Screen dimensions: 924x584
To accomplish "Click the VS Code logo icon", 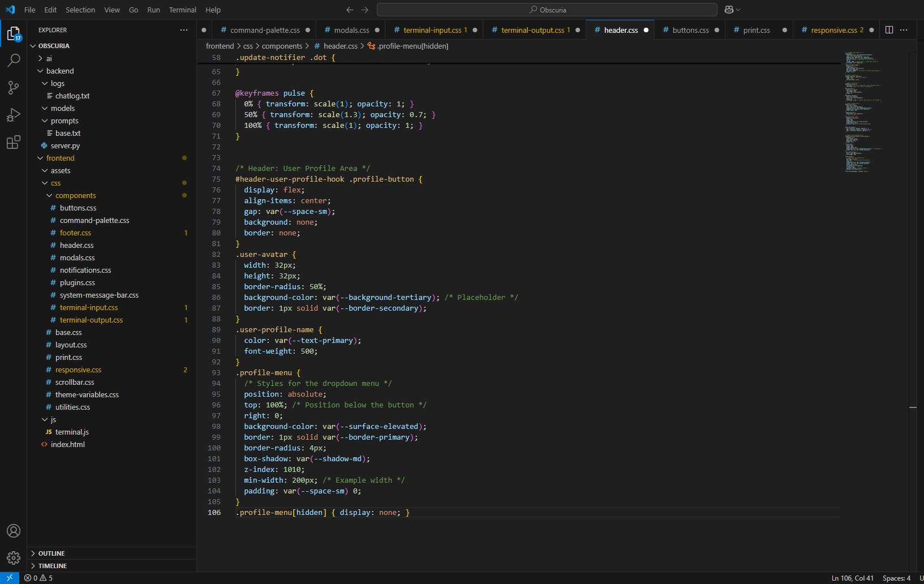I will coord(10,10).
